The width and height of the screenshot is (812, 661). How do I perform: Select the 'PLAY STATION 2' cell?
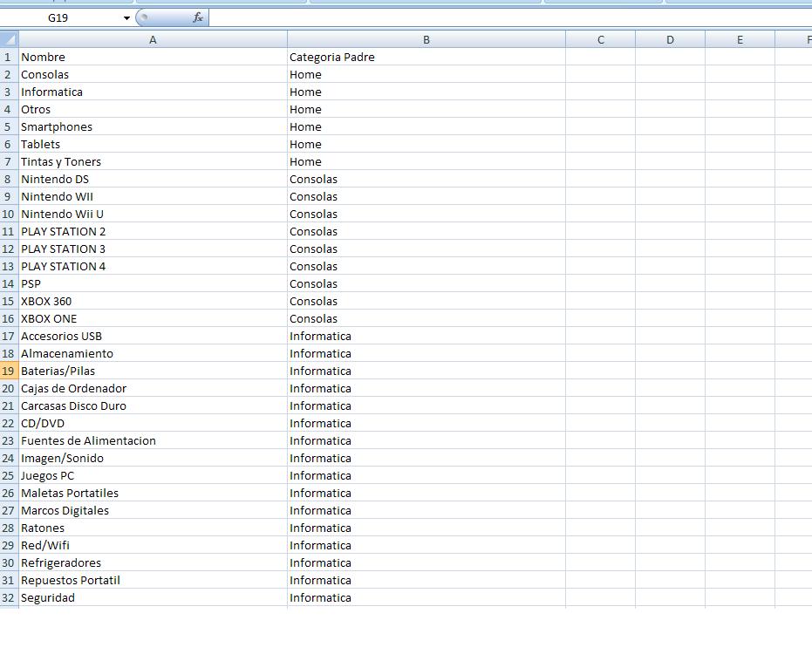pos(153,231)
